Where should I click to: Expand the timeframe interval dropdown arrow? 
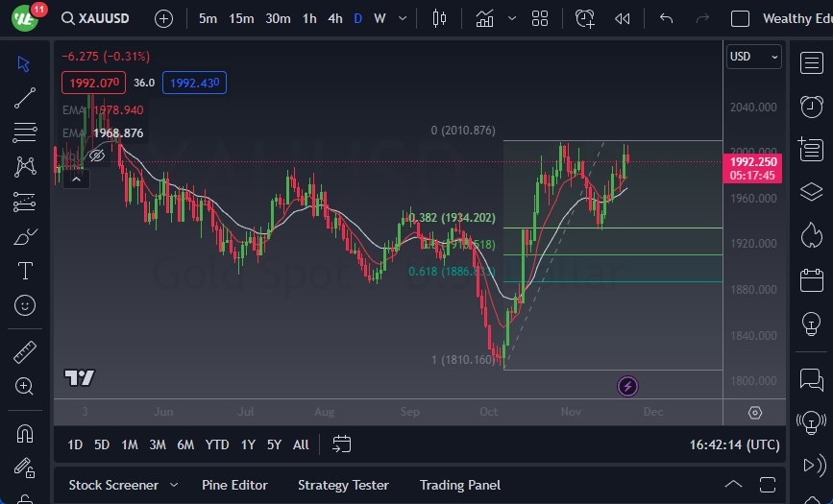[x=402, y=18]
